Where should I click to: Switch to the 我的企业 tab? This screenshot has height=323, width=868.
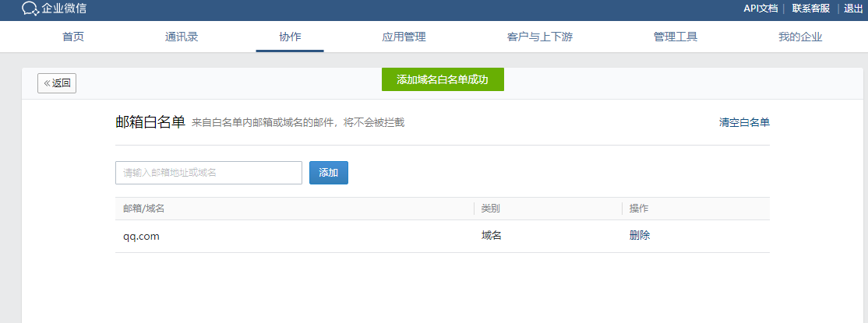[x=800, y=37]
